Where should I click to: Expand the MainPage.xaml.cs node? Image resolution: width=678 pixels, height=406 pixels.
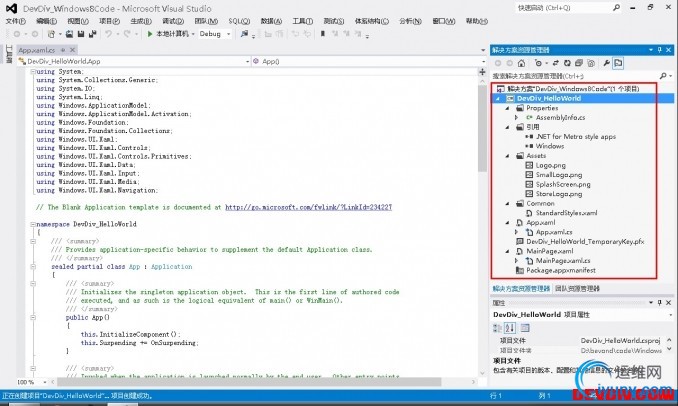click(516, 261)
